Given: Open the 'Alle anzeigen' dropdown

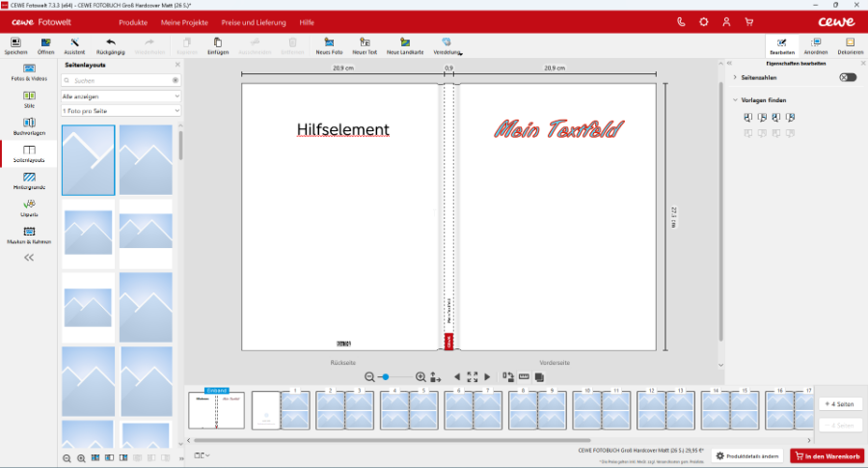Looking at the screenshot, I should pyautogui.click(x=121, y=96).
